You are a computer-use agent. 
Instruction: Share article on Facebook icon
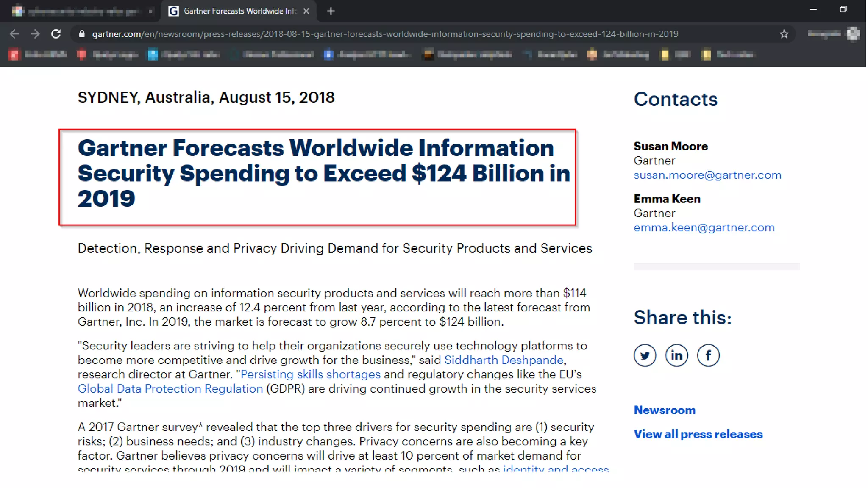click(708, 355)
